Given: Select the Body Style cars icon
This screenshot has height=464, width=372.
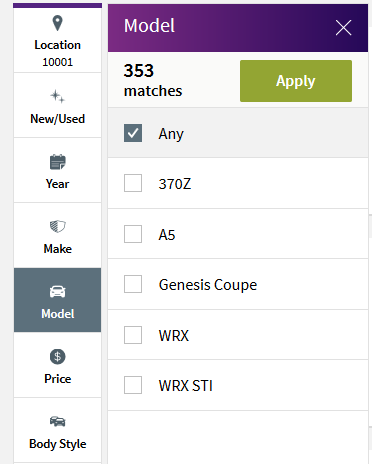Looking at the screenshot, I should pyautogui.click(x=58, y=421).
